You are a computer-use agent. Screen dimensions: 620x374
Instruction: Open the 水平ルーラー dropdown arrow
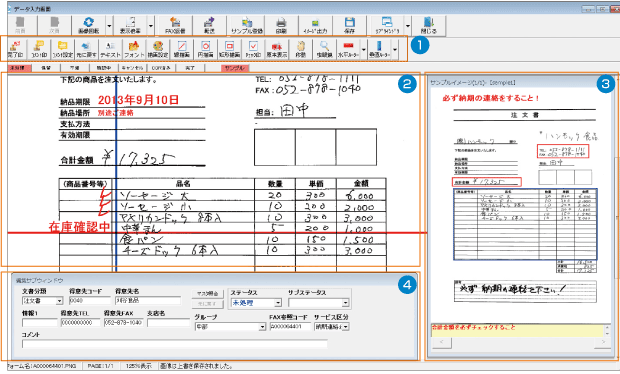coord(363,49)
